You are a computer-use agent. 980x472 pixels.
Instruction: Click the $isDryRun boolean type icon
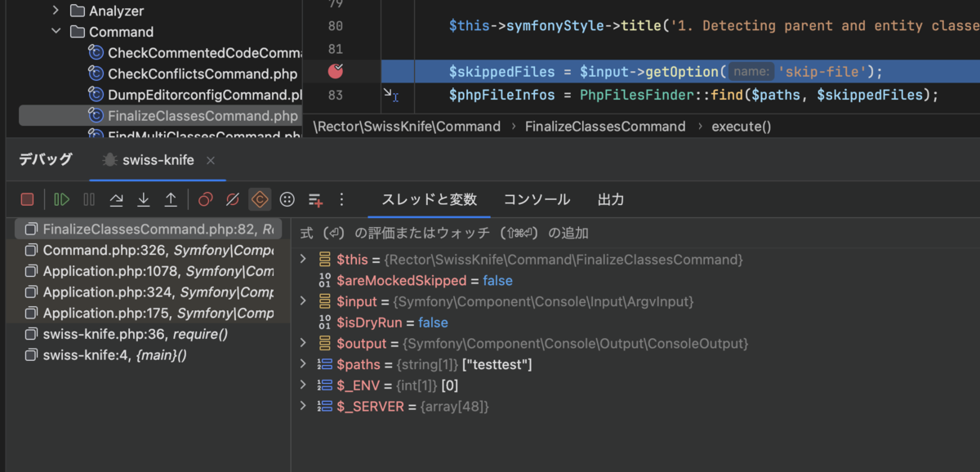click(323, 323)
